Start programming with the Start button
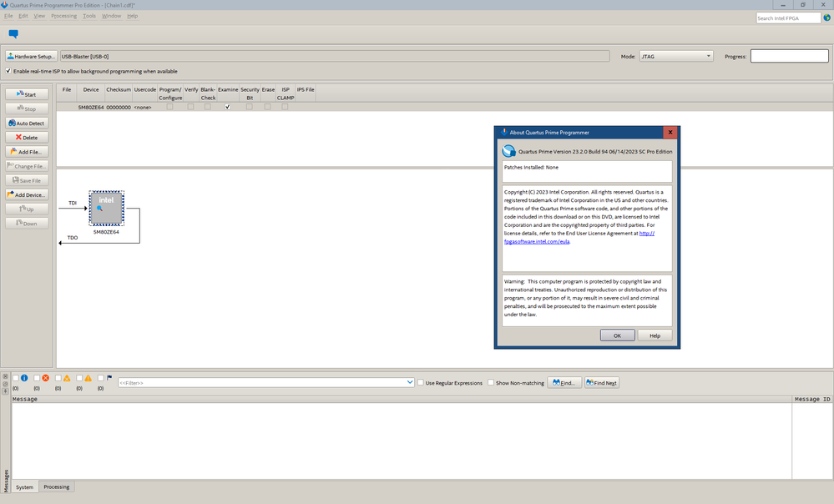The height and width of the screenshot is (504, 834). point(27,94)
